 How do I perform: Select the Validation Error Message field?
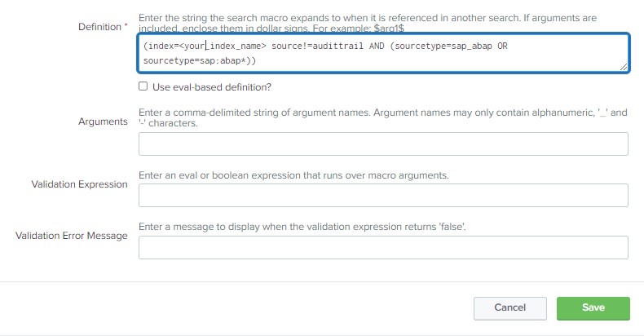click(383, 247)
